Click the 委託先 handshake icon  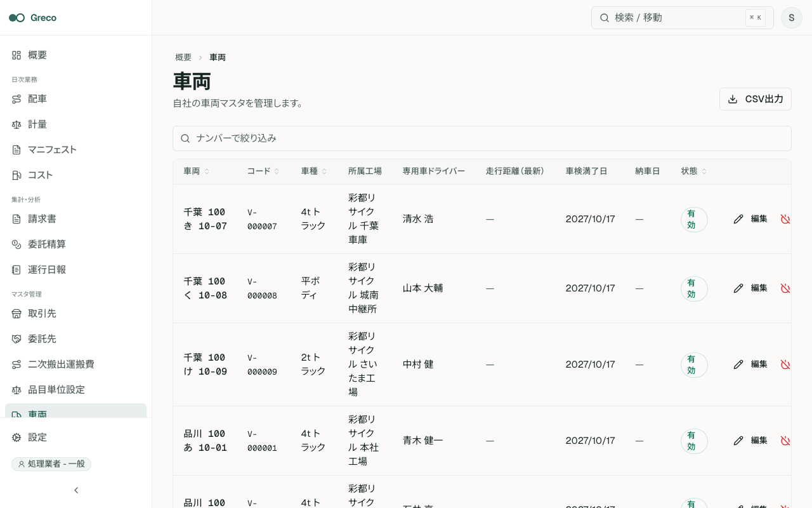(16, 339)
